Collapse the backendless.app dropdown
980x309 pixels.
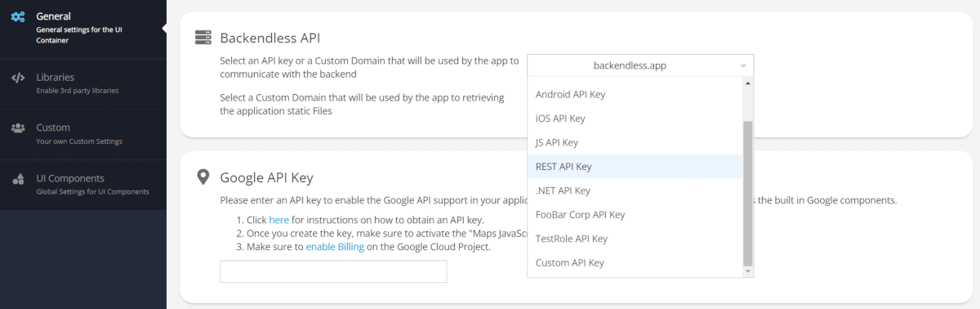(x=640, y=65)
